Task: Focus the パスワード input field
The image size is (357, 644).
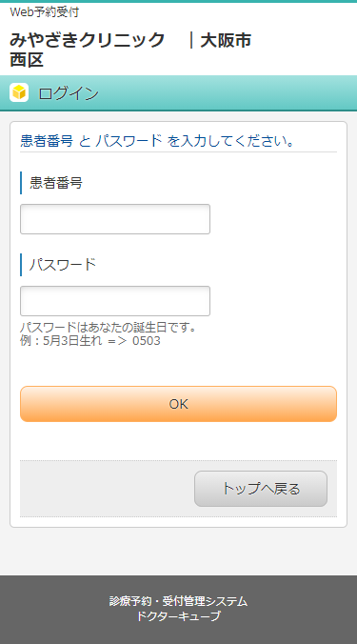Action: [115, 301]
